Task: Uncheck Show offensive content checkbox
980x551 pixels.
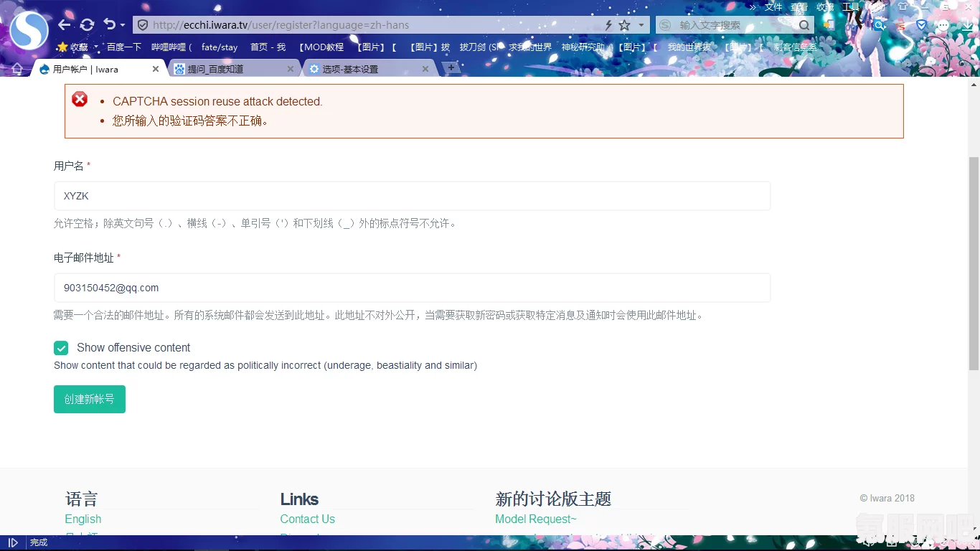Action: click(x=61, y=348)
